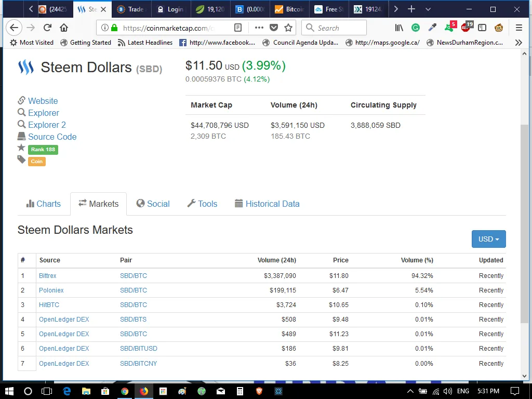Save page to Pocket icon
The height and width of the screenshot is (399, 532).
274,28
